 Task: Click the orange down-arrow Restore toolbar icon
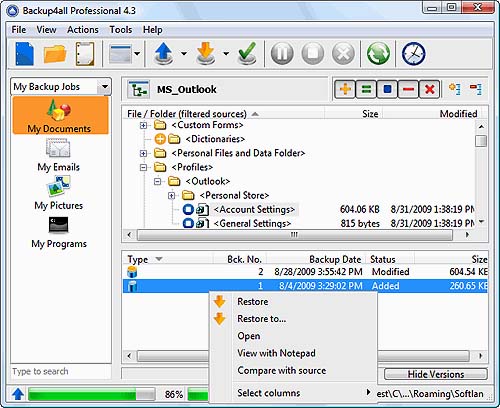coord(206,54)
